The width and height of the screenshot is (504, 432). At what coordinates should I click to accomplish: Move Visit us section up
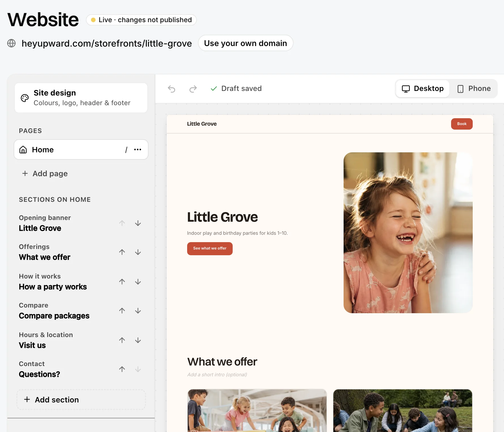(122, 340)
